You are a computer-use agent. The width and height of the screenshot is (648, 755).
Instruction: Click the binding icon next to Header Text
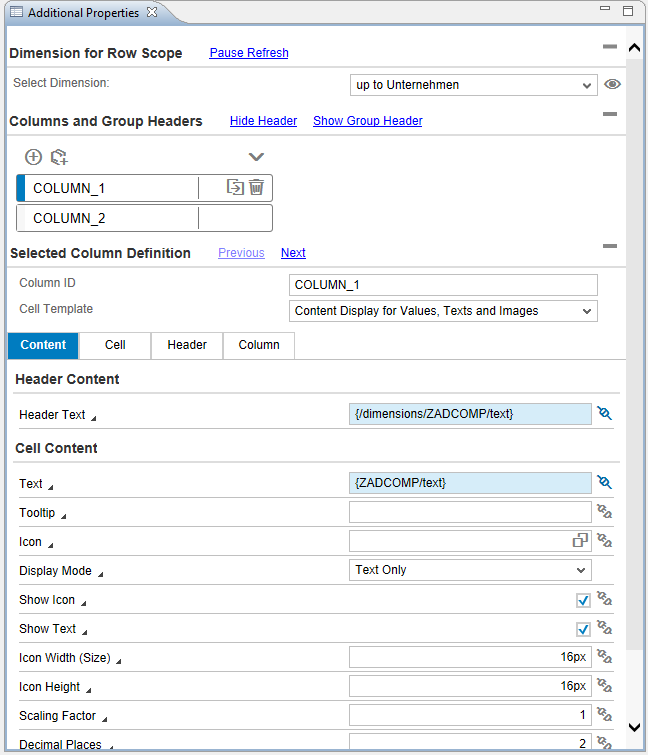click(603, 413)
